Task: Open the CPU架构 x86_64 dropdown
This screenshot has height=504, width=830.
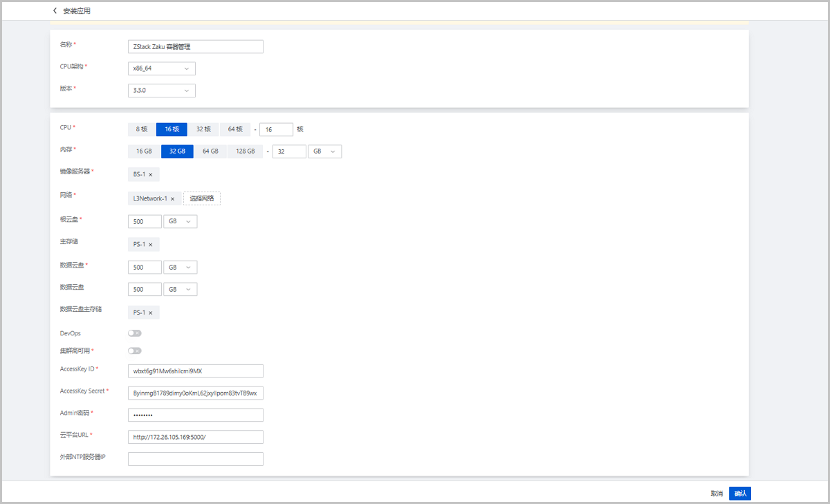Action: (x=162, y=68)
